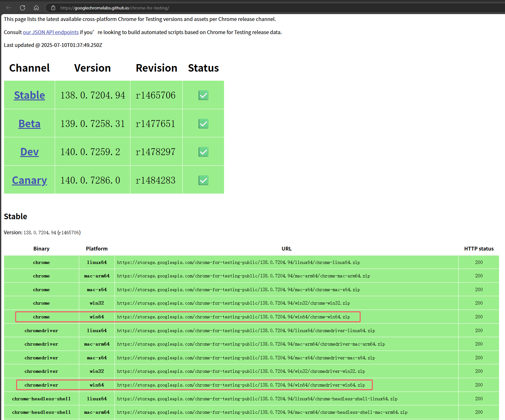Click HTTP status 200 for chromedriver win32

[x=479, y=371]
